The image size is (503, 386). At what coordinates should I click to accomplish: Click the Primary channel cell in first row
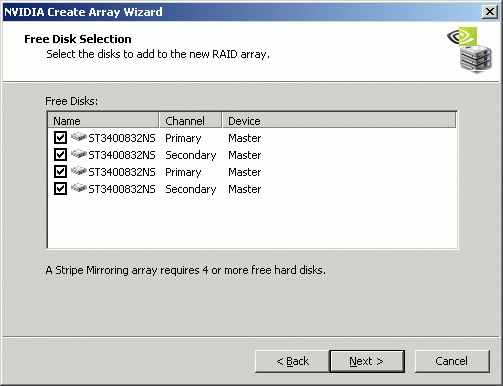(x=183, y=138)
